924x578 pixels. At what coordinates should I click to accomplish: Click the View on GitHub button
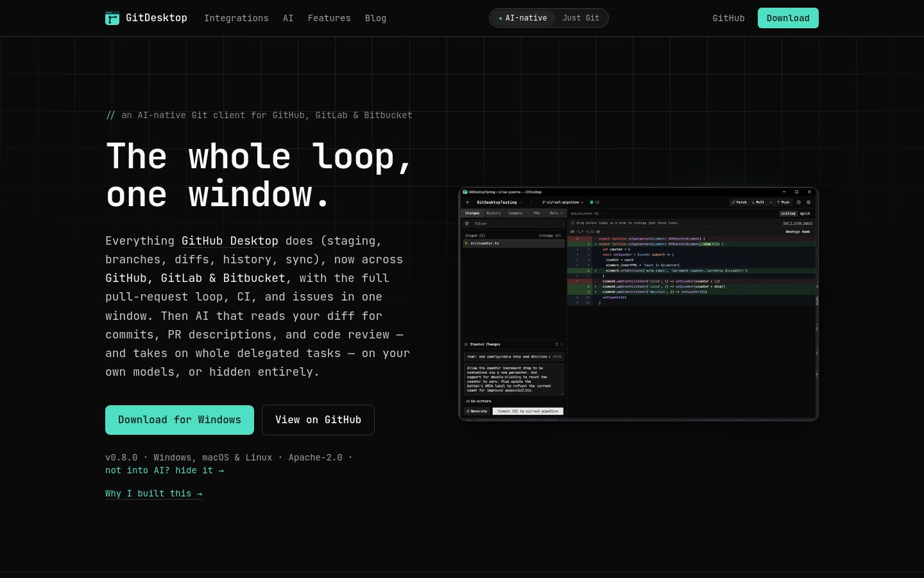click(x=318, y=420)
